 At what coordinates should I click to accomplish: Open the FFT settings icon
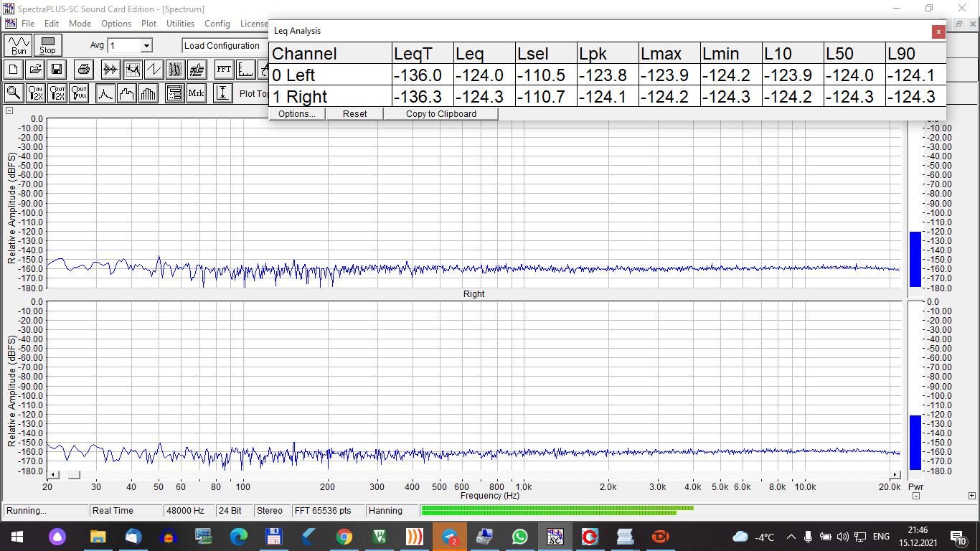(x=224, y=70)
